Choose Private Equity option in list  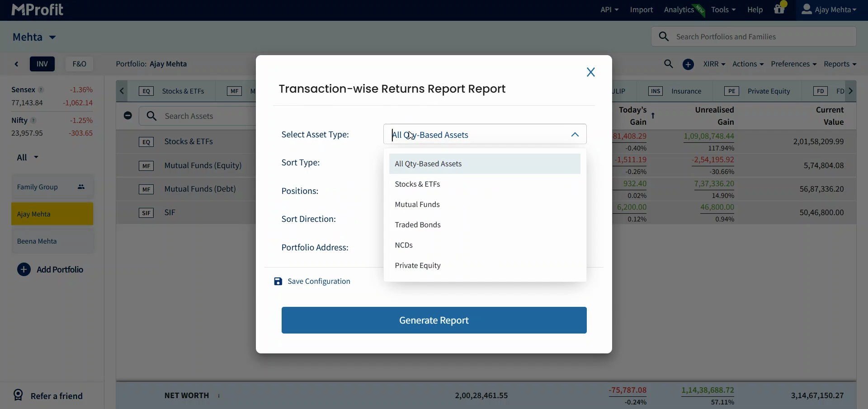point(417,266)
